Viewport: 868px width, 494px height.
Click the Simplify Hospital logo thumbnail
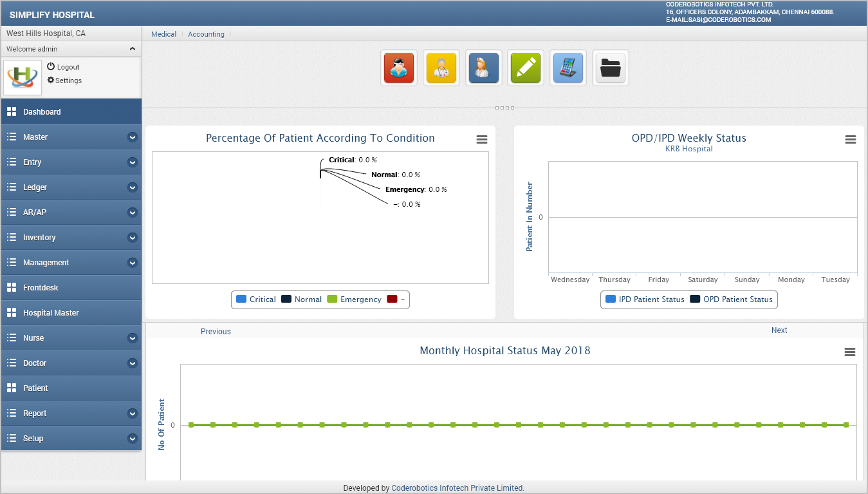click(x=23, y=77)
